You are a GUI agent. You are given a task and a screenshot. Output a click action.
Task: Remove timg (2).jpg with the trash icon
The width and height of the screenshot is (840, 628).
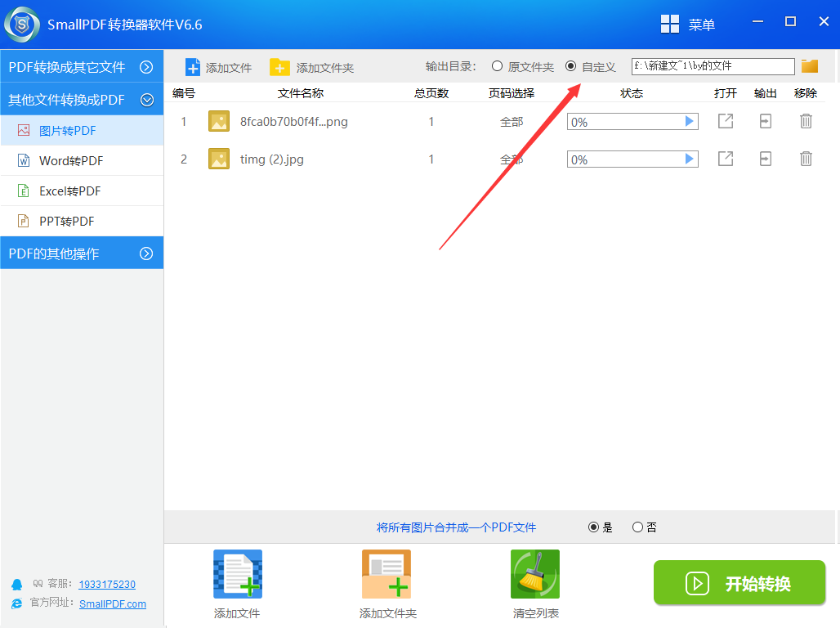point(806,159)
